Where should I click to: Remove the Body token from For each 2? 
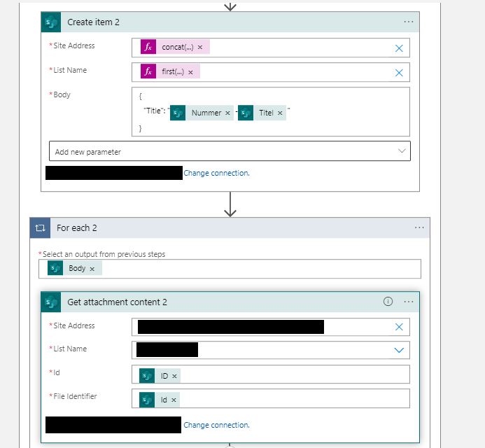92,269
